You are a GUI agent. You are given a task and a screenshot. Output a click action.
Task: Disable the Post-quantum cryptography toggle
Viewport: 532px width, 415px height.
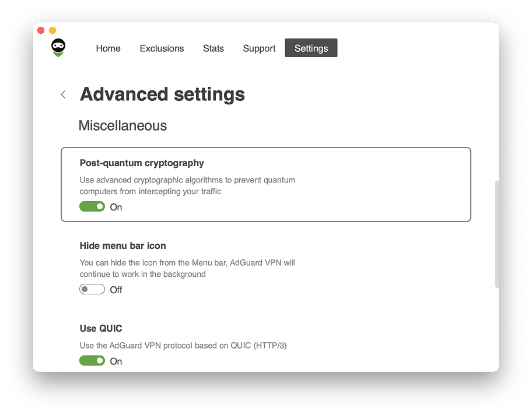pyautogui.click(x=92, y=206)
